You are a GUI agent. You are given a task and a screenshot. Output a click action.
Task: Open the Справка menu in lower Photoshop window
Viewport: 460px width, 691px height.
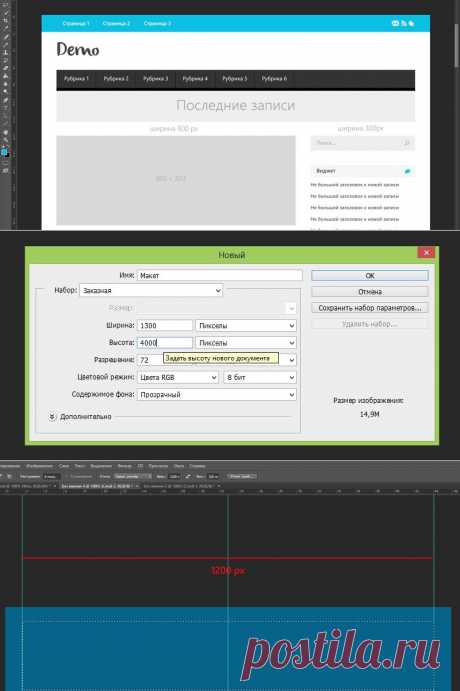tap(197, 466)
